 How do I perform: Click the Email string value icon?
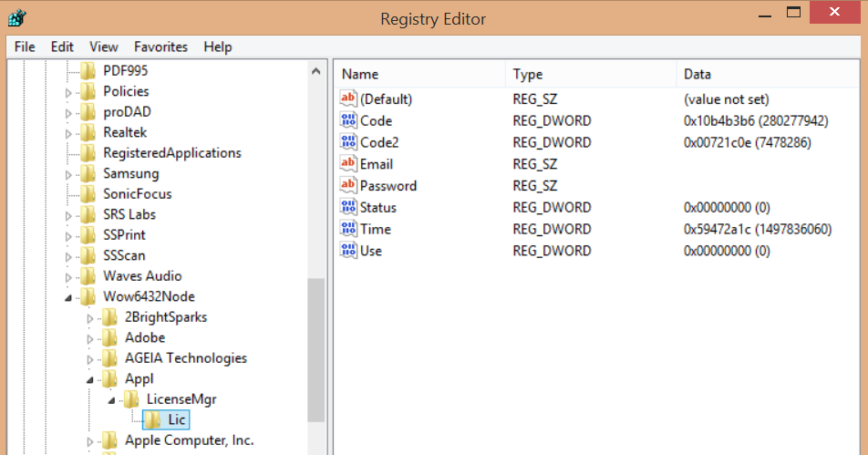(348, 163)
